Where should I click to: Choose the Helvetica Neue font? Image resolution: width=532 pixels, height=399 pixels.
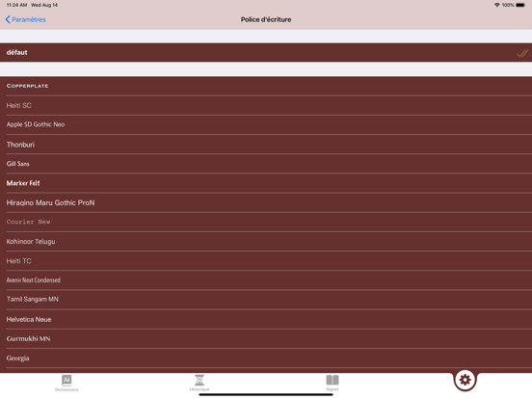266,320
